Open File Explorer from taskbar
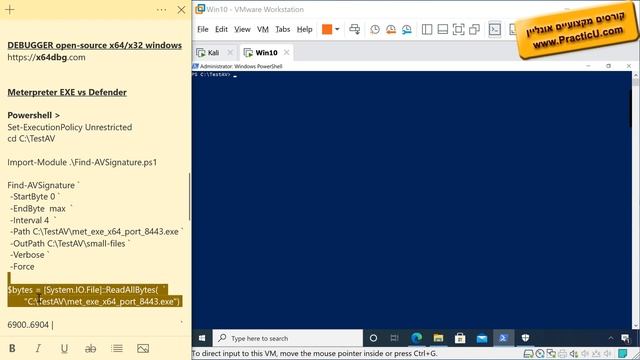This screenshot has height=360, width=640. [438, 338]
